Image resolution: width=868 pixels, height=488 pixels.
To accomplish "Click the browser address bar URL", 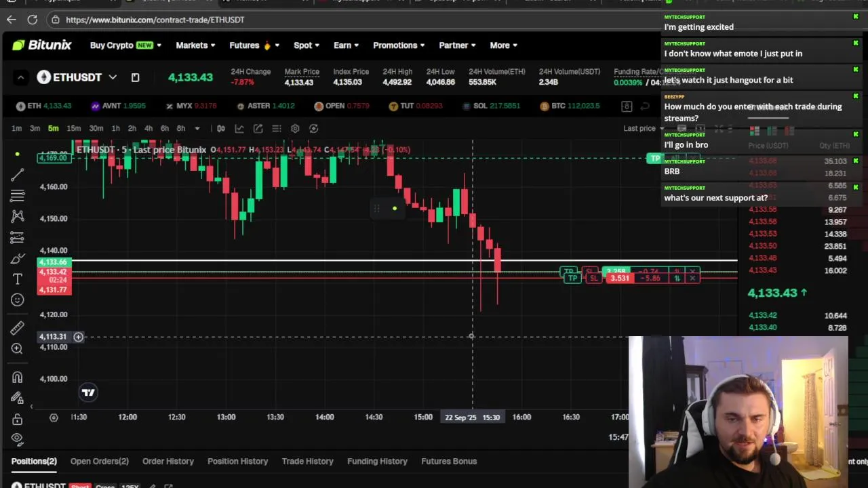I will tap(155, 20).
